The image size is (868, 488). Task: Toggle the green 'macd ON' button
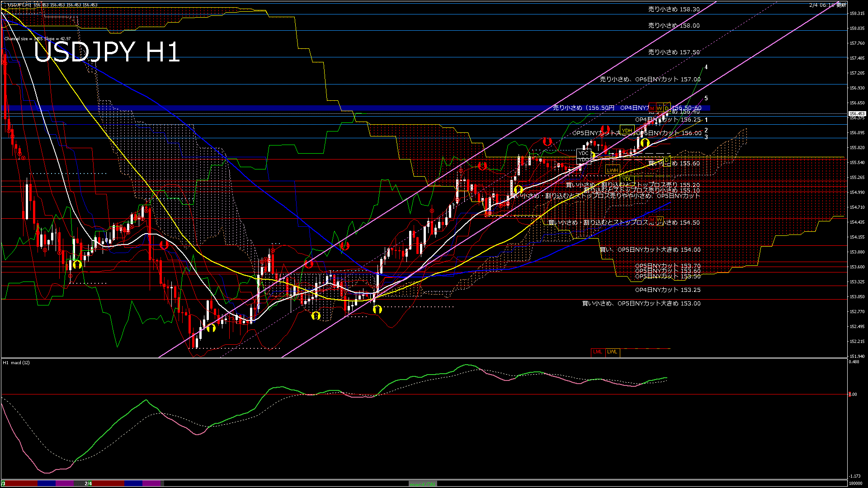[x=423, y=483]
